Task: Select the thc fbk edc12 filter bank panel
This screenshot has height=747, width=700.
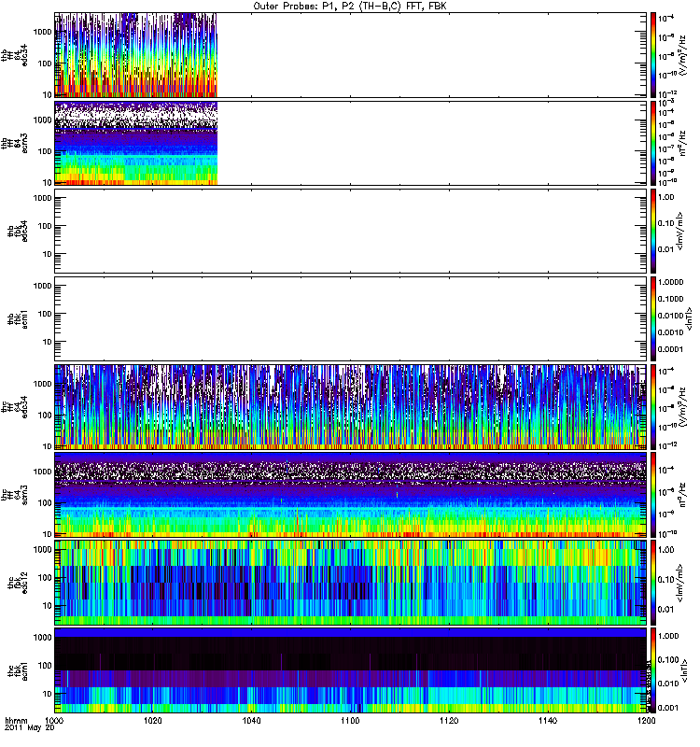Action: pyautogui.click(x=349, y=583)
